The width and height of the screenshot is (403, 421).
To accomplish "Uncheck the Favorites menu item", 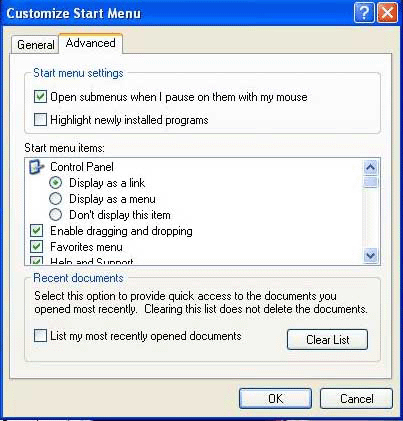I will click(36, 247).
